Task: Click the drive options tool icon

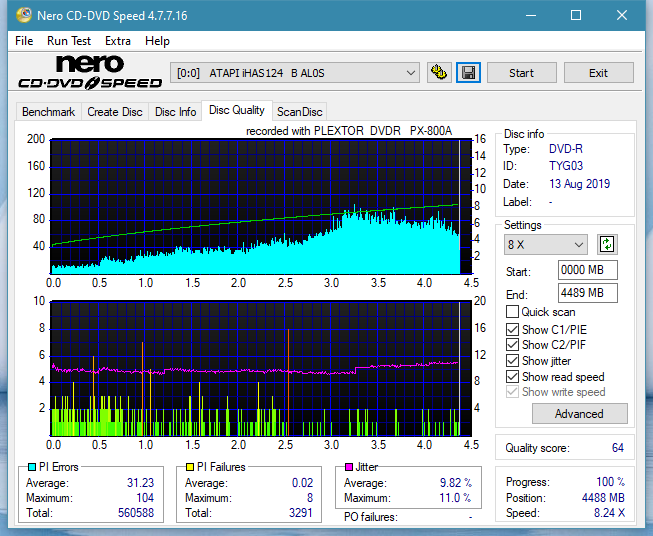Action: pos(439,73)
